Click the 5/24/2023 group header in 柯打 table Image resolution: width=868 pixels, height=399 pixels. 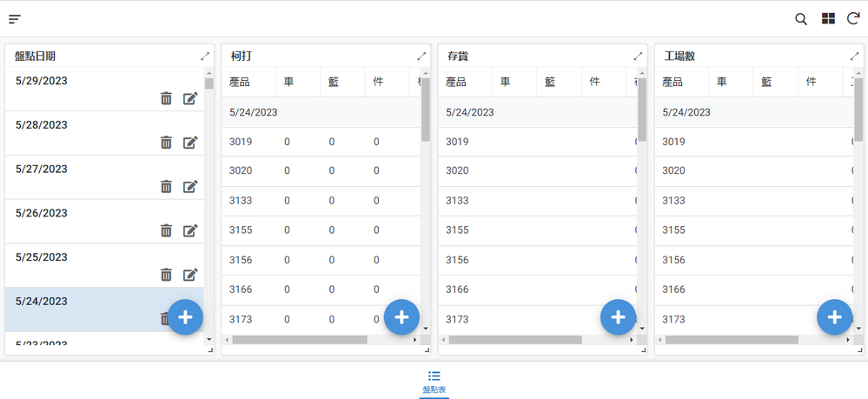click(x=321, y=112)
